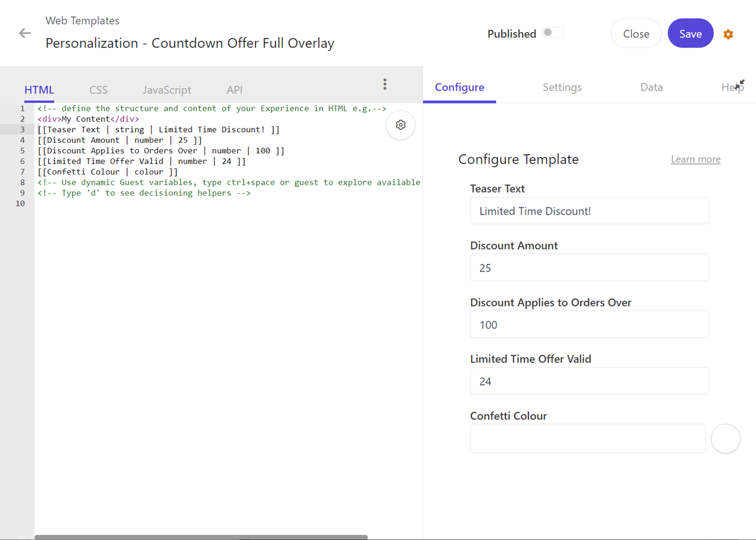The image size is (756, 540).
Task: Open the Confetti Colour round swatch
Action: point(726,438)
